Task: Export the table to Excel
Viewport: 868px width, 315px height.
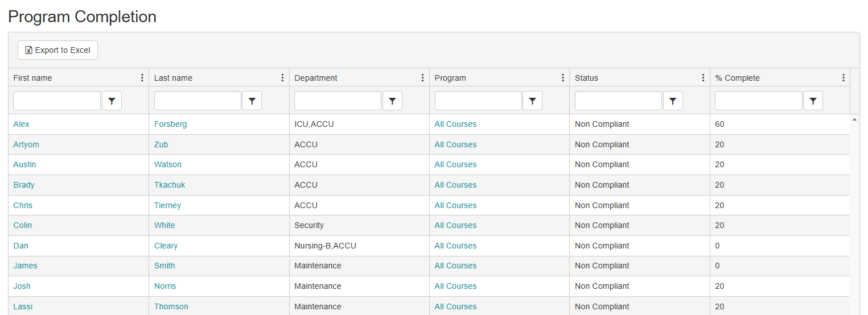Action: 57,50
